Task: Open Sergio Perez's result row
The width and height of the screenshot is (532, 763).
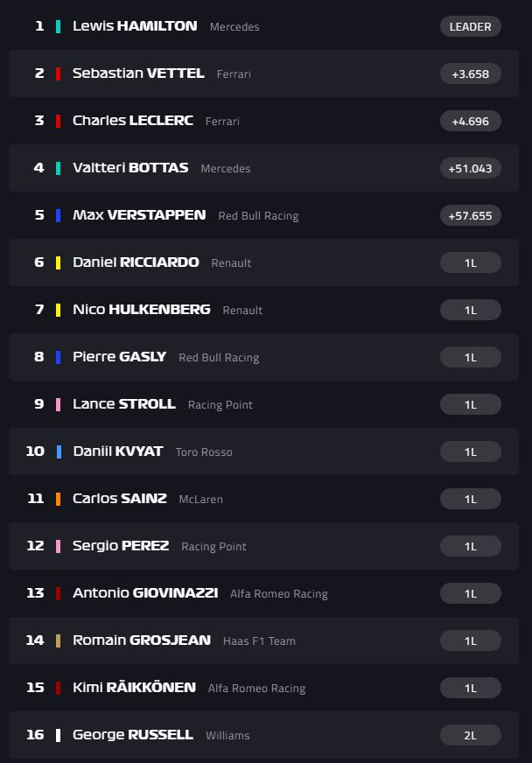Action: coord(262,546)
